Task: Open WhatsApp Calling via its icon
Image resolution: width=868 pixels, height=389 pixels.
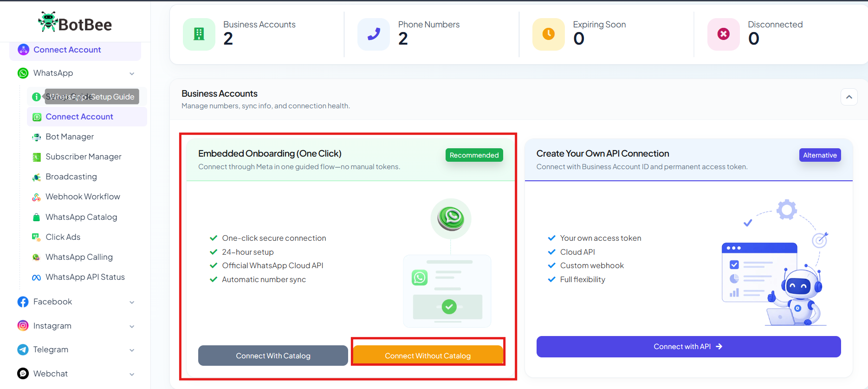Action: point(36,257)
